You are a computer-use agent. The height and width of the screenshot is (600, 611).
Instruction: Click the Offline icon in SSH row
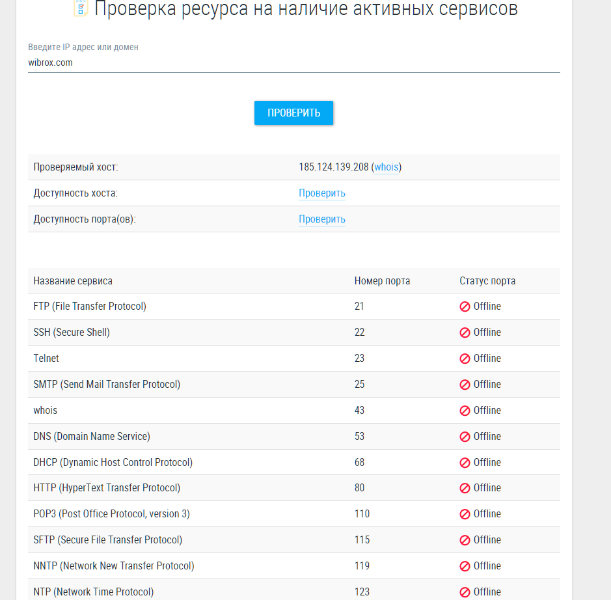(x=464, y=333)
